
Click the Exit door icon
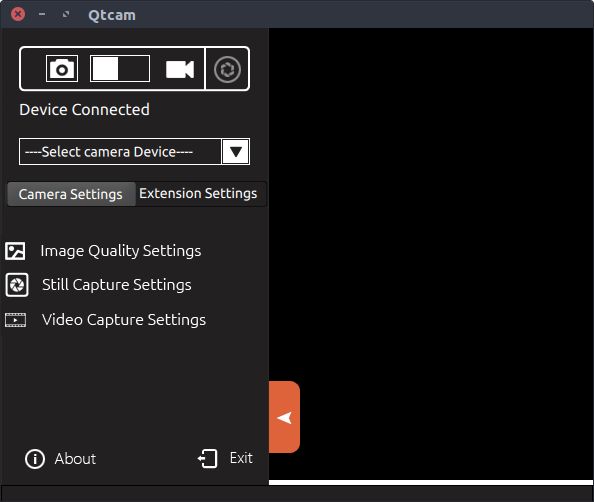point(208,458)
